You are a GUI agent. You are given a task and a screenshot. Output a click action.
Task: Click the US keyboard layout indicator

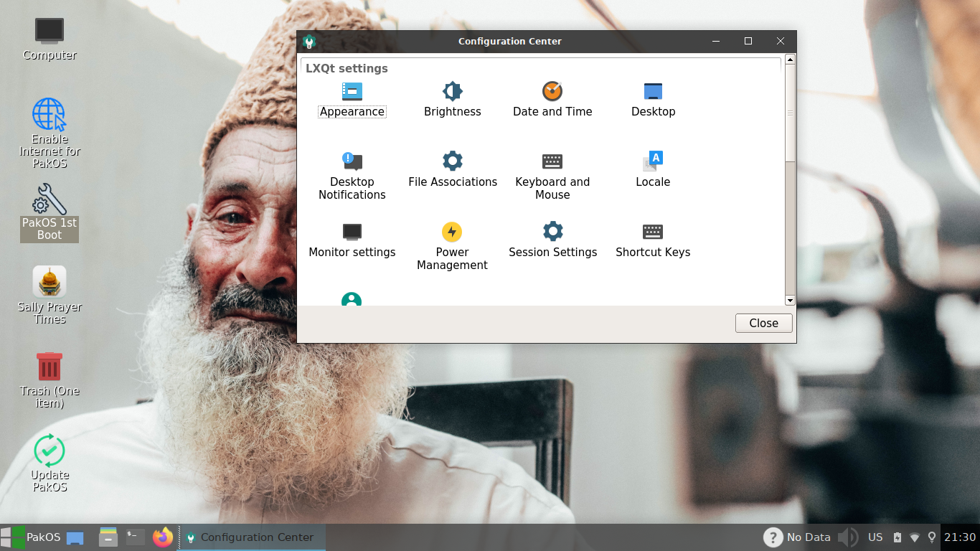(x=875, y=537)
